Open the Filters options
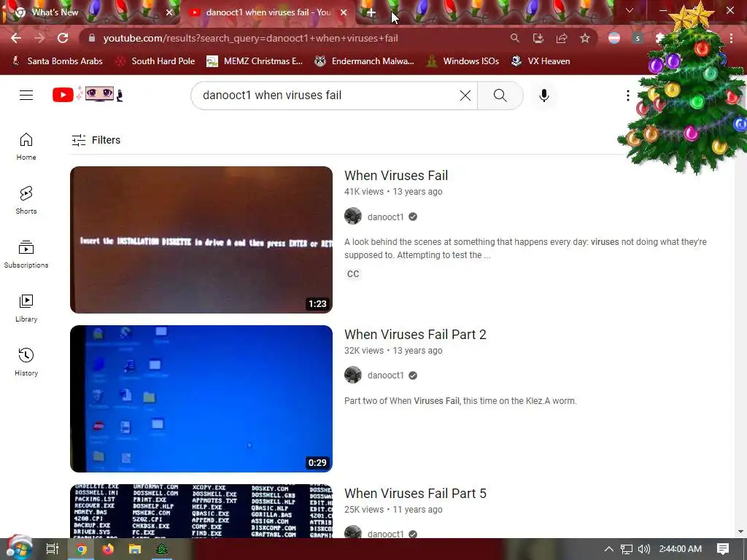The image size is (747, 560). point(96,140)
